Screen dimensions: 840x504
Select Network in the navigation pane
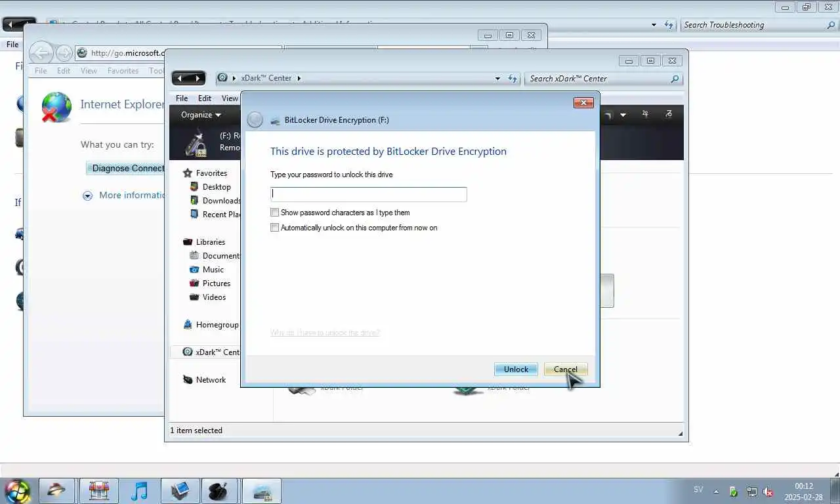211,380
